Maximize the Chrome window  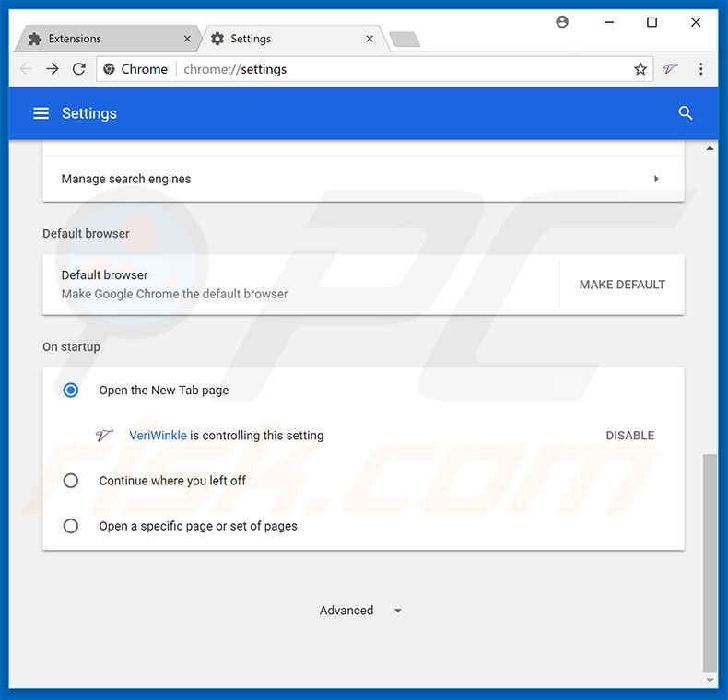click(652, 22)
